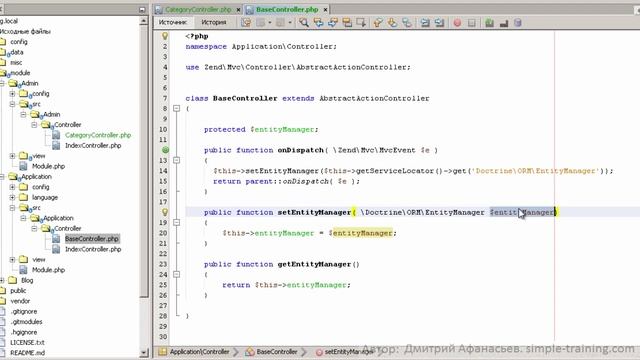The width and height of the screenshot is (640, 360).
Task: Close the CategoryController.php tab
Action: coord(238,9)
